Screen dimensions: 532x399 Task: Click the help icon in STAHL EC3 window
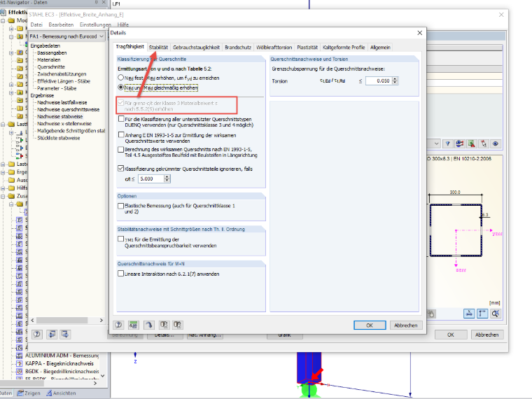click(37, 334)
